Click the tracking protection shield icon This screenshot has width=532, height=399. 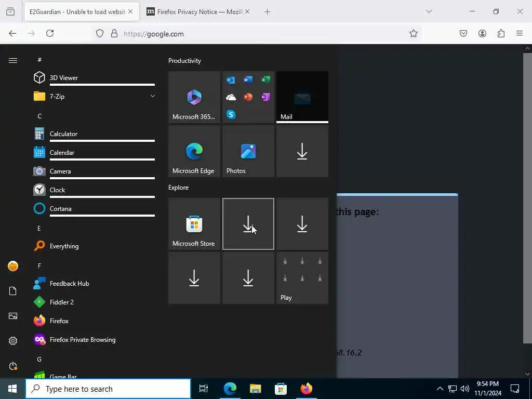point(99,33)
